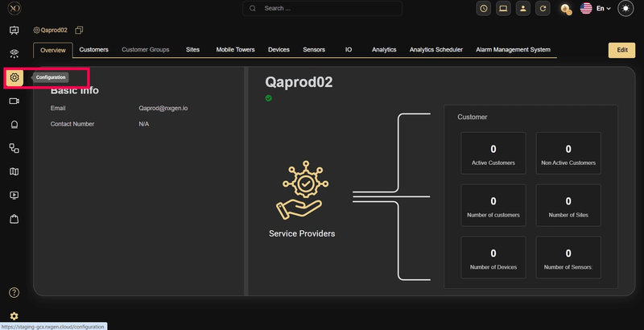Click the Non Active Customers card
The image size is (644, 330).
[568, 153]
